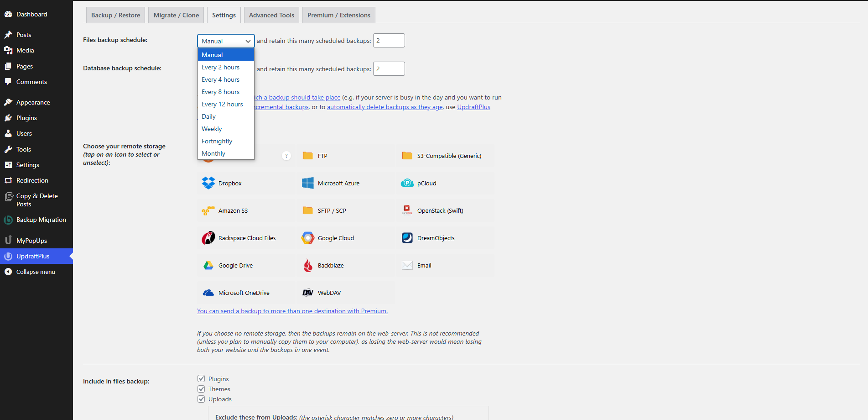
Task: Uncheck the Uploads checkbox
Action: point(201,399)
